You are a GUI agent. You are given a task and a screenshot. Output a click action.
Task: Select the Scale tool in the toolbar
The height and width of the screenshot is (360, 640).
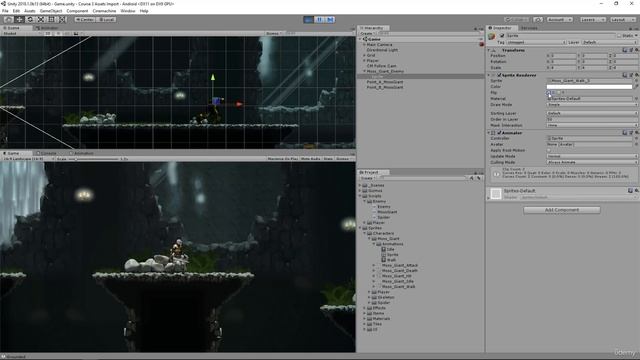[x=41, y=19]
